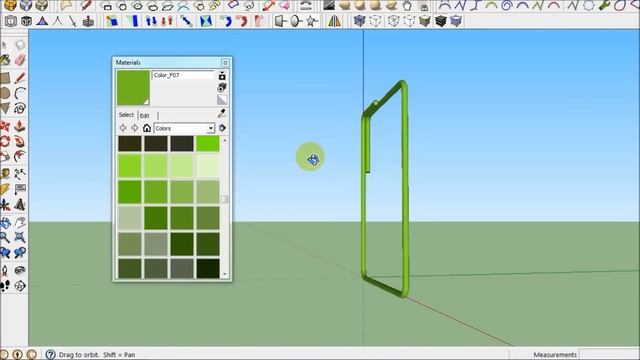The height and width of the screenshot is (360, 640).
Task: Select the Dimension tool
Action: (20, 174)
